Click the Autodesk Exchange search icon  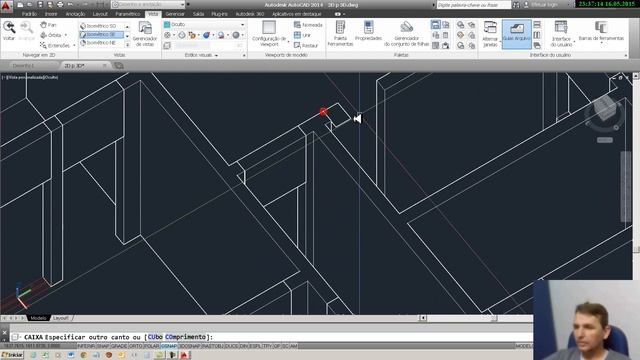pyautogui.click(x=516, y=4)
